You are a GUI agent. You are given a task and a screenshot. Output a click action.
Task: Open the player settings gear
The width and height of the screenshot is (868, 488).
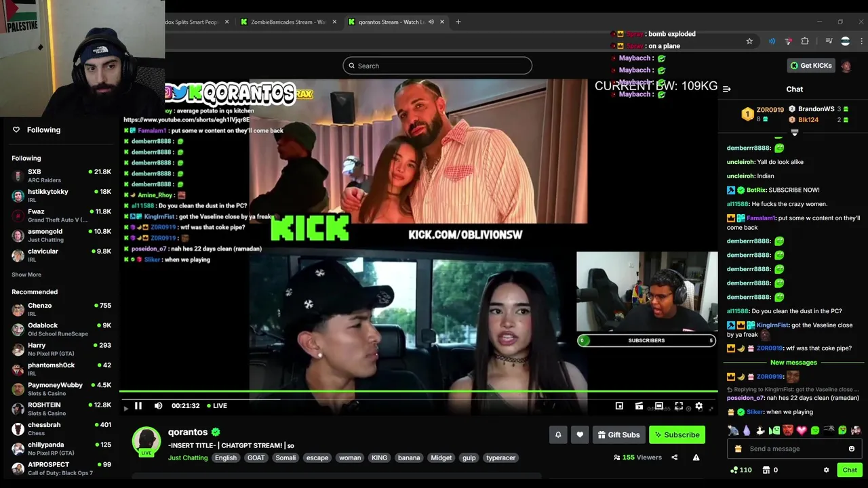tap(698, 406)
